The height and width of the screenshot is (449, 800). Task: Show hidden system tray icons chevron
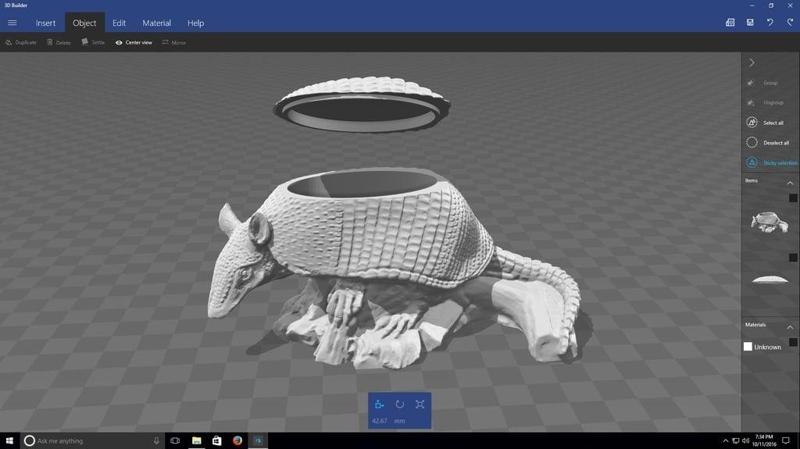(x=726, y=441)
